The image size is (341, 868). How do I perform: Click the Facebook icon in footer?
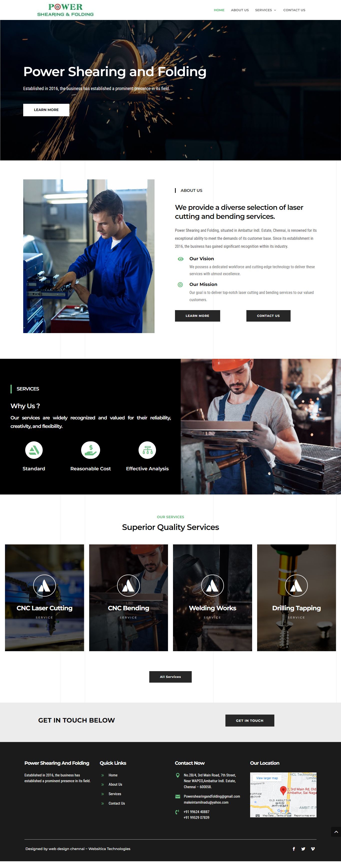pyautogui.click(x=294, y=849)
